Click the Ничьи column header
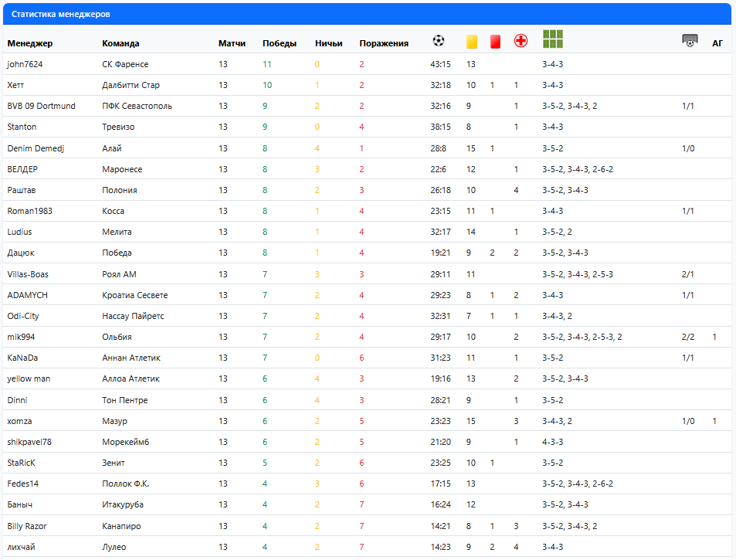 (328, 43)
